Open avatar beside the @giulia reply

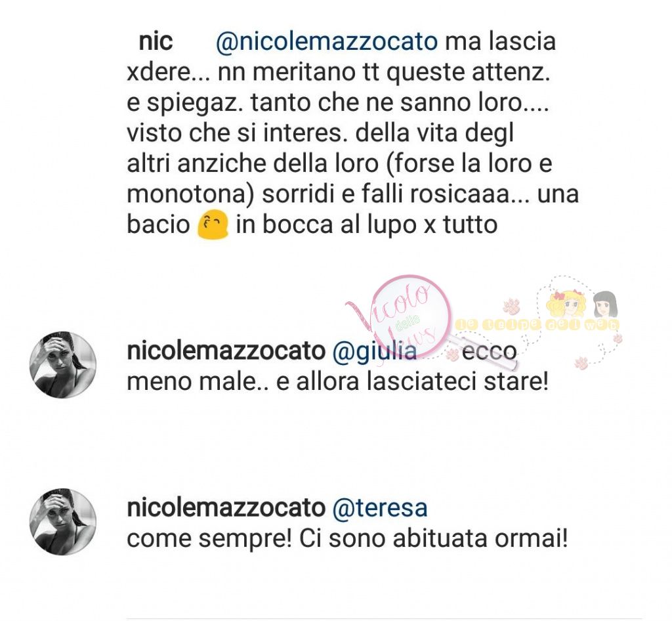click(x=62, y=365)
